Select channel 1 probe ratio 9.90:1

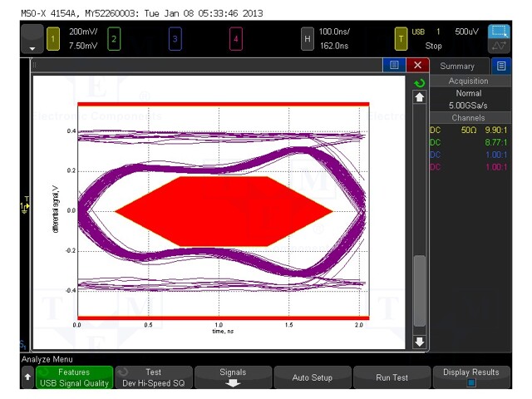495,130
